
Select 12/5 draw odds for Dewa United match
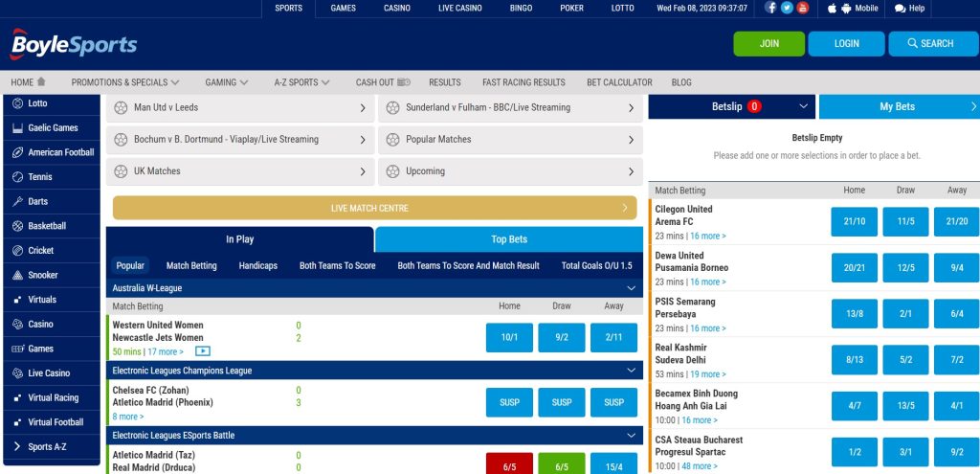tap(905, 267)
